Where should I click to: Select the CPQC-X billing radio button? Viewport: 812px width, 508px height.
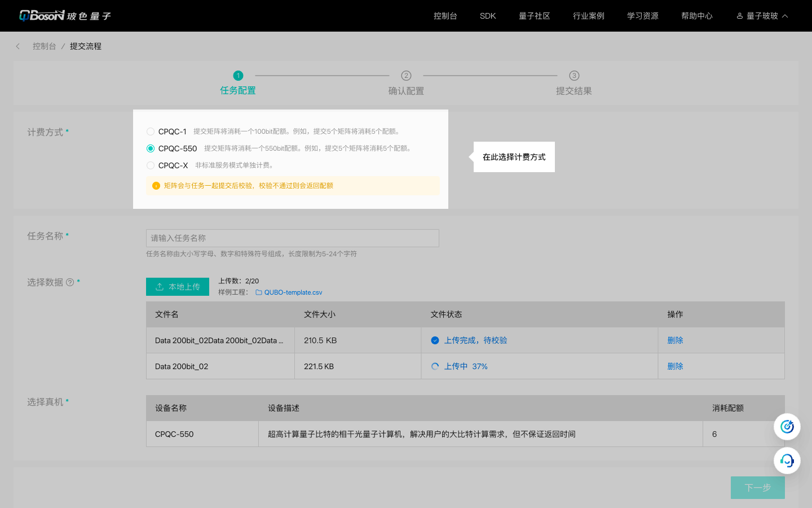click(151, 165)
